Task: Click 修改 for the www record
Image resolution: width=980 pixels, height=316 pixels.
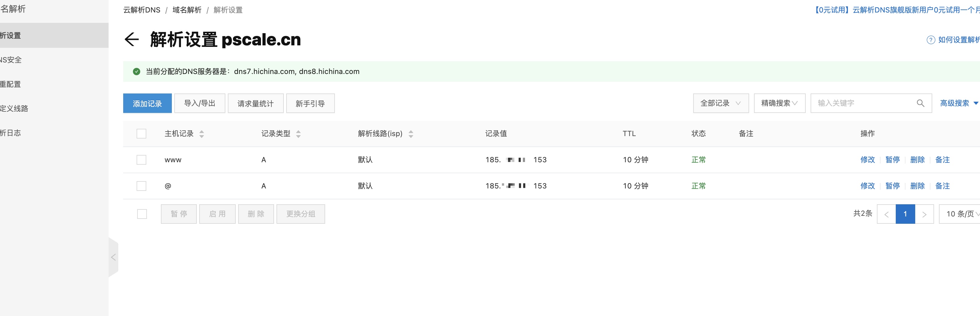Action: 867,160
